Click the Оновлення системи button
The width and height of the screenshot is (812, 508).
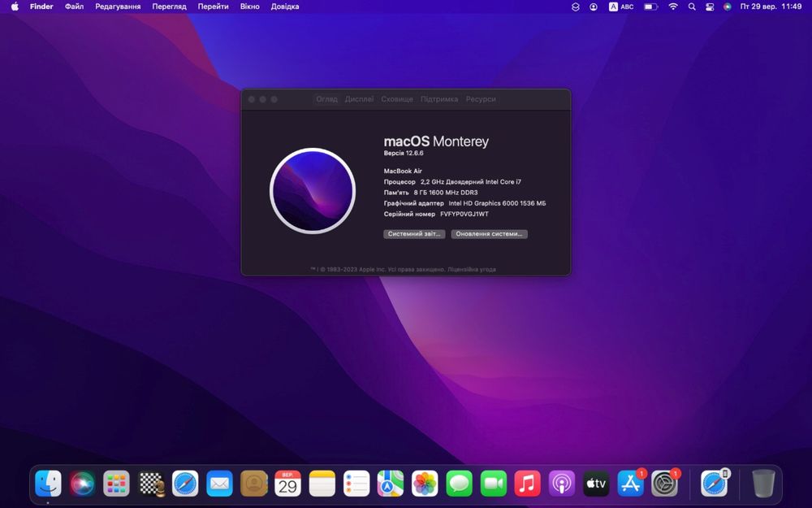point(489,234)
